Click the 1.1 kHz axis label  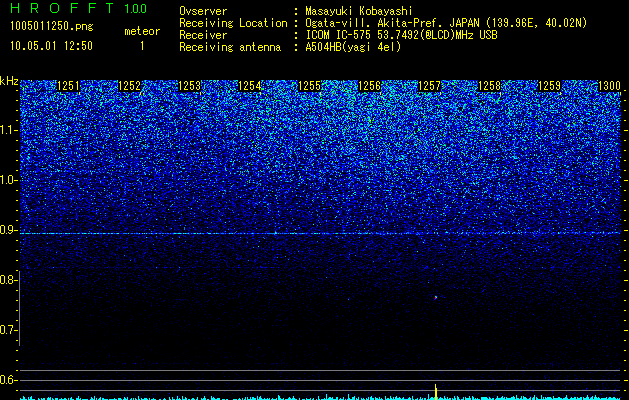(8, 130)
